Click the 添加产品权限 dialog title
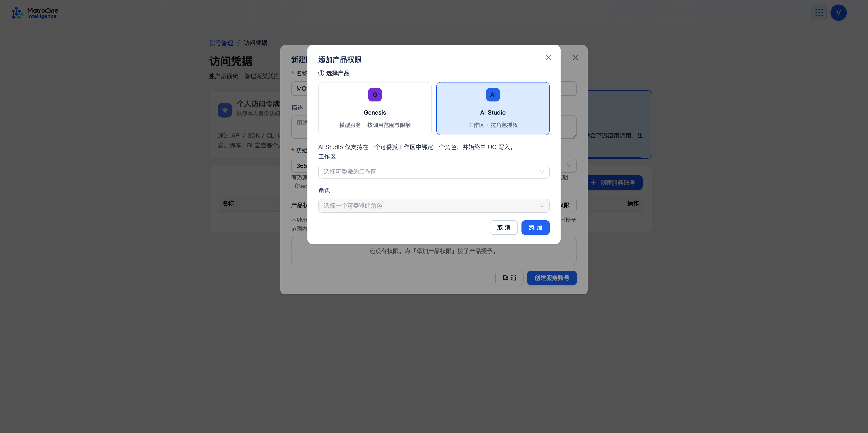 [340, 60]
